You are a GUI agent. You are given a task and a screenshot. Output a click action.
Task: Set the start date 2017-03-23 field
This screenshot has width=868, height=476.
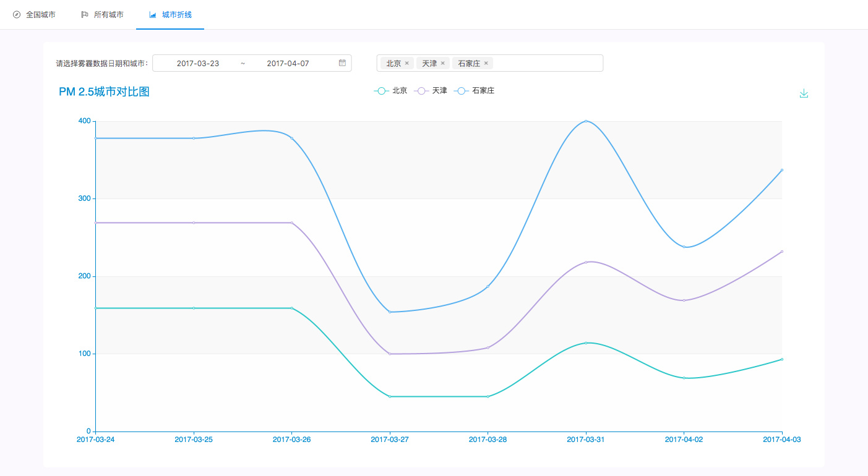point(198,63)
